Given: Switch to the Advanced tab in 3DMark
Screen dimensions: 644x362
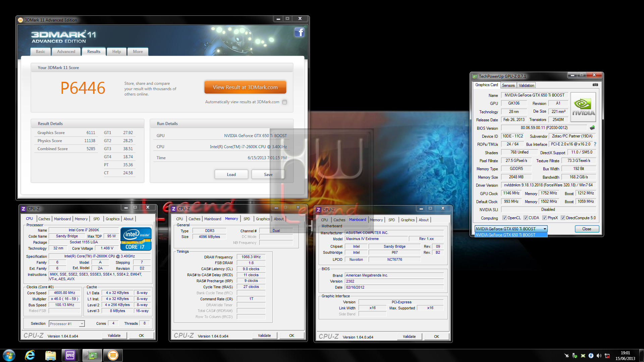Looking at the screenshot, I should 66,52.
